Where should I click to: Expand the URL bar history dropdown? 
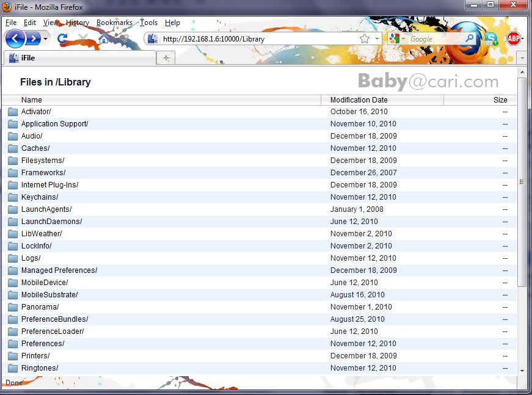click(x=377, y=38)
